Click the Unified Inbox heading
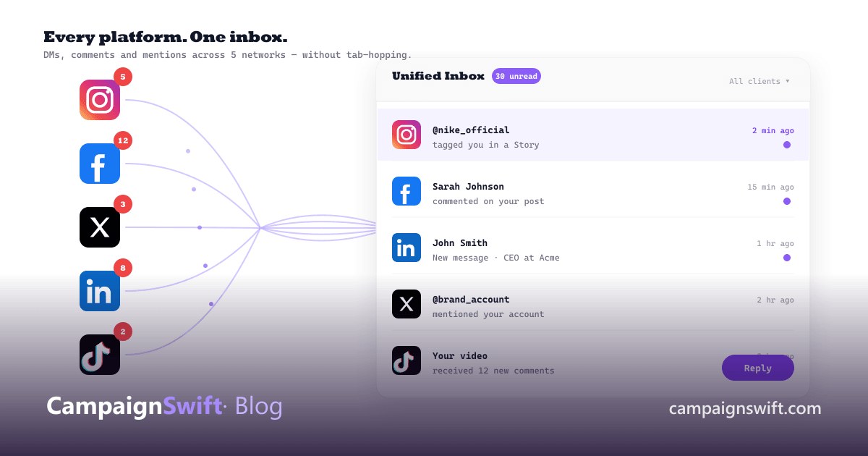The width and height of the screenshot is (868, 456). pyautogui.click(x=438, y=76)
